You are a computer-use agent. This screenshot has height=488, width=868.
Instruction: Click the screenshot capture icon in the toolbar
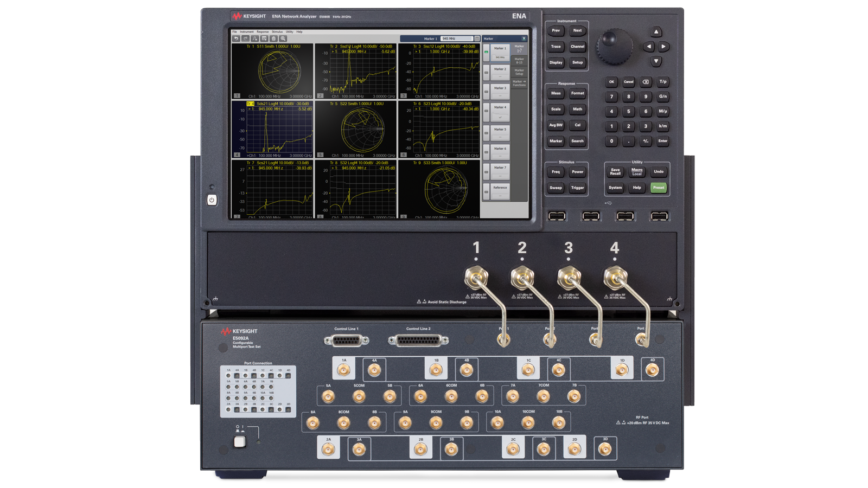[265, 38]
